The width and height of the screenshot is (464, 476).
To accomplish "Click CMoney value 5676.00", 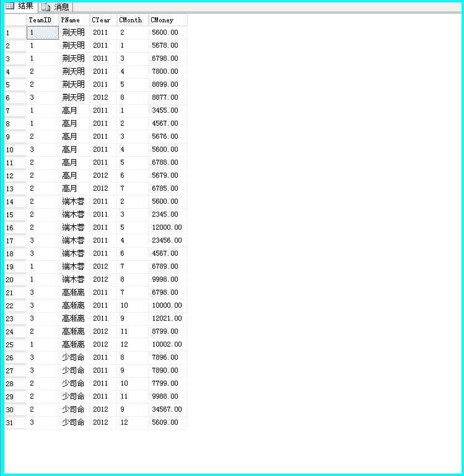I will click(x=165, y=136).
